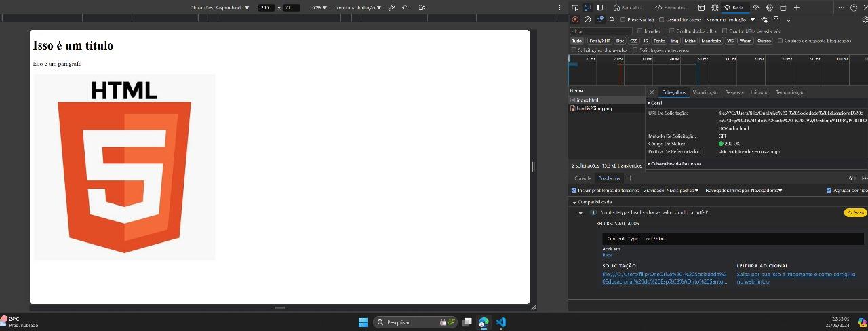The width and height of the screenshot is (868, 331).
Task: Open network conditions wifi-gear icon
Action: click(764, 20)
